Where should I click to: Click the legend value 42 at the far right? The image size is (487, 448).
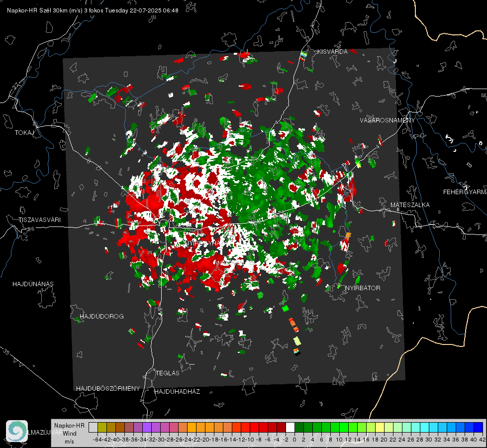[482, 440]
